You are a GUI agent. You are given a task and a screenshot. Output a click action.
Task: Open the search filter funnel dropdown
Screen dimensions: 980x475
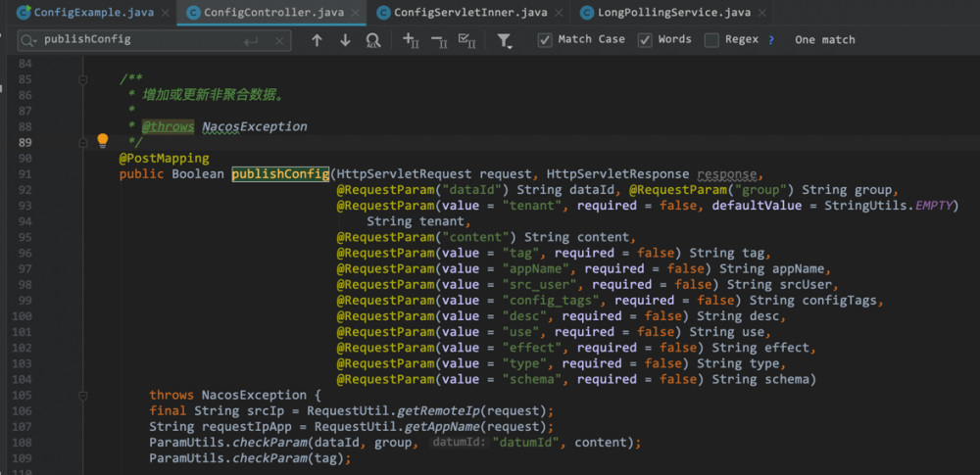(x=504, y=40)
